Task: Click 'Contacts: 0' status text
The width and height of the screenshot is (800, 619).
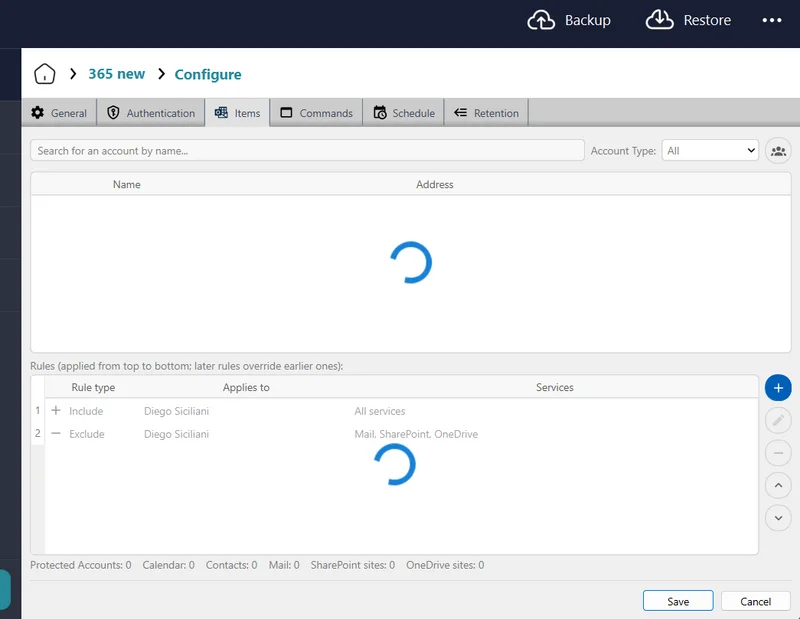Action: [232, 565]
